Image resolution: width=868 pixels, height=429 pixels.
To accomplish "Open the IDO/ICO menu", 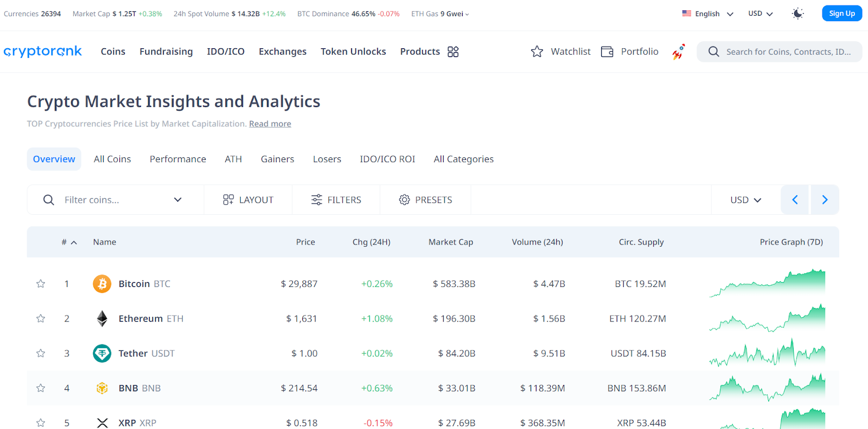I will point(226,52).
